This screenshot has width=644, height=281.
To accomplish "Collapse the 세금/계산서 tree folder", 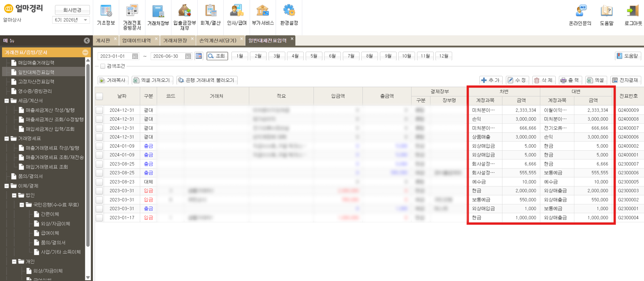I will 7,101.
